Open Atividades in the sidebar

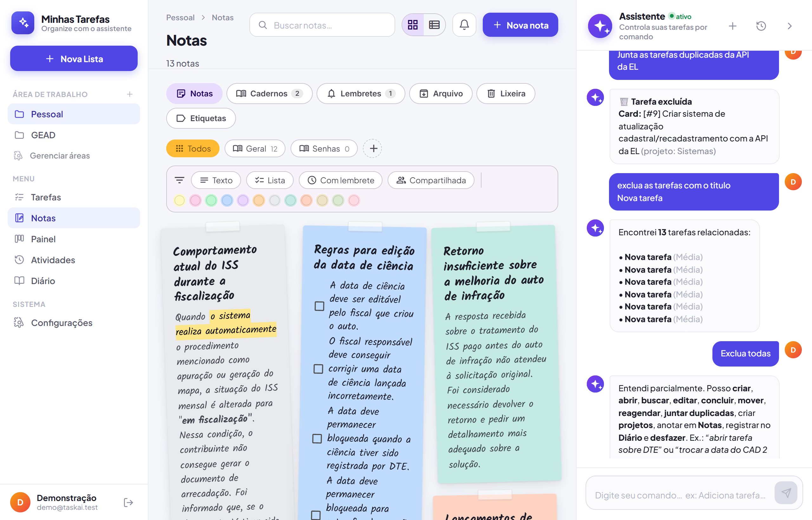[x=74, y=260]
